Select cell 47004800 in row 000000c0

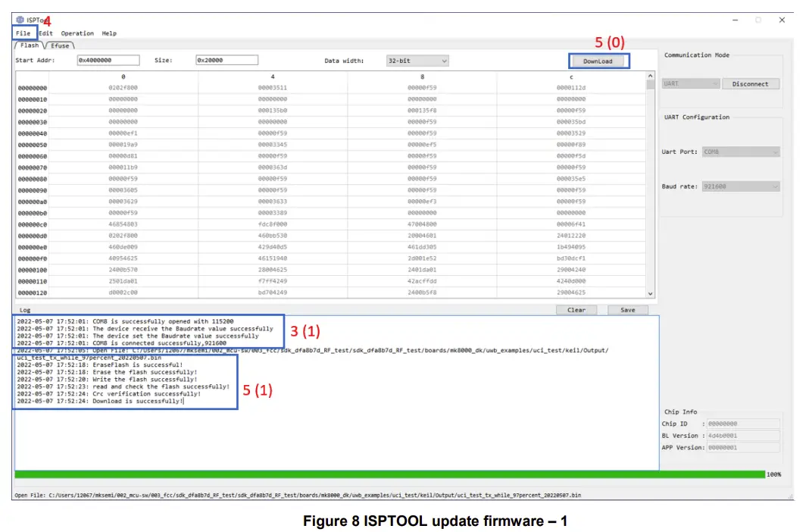tap(422, 224)
